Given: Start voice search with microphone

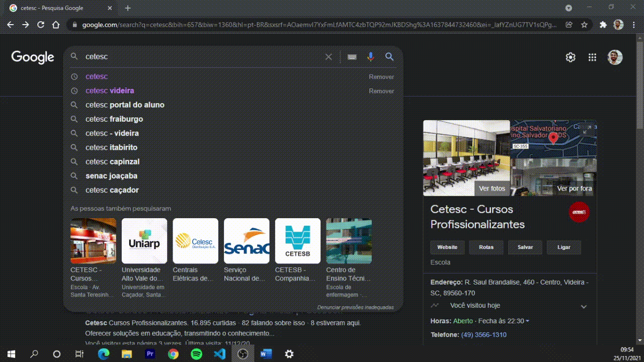Looking at the screenshot, I should 371,57.
